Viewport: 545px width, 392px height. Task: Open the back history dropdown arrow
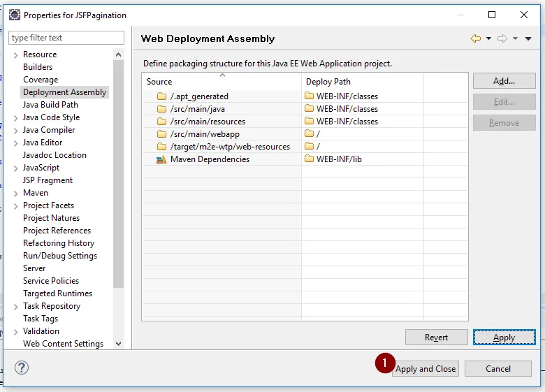tap(488, 38)
